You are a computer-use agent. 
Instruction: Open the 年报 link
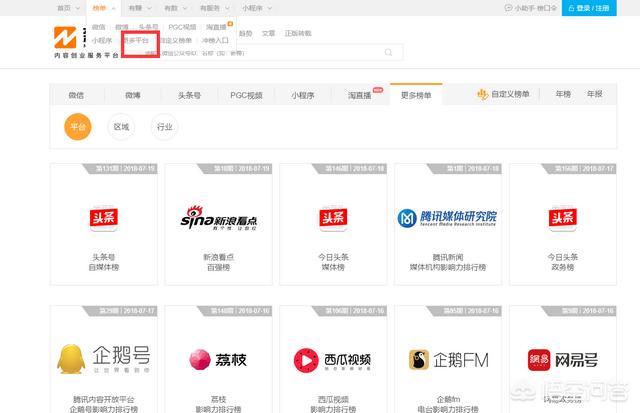tap(595, 94)
